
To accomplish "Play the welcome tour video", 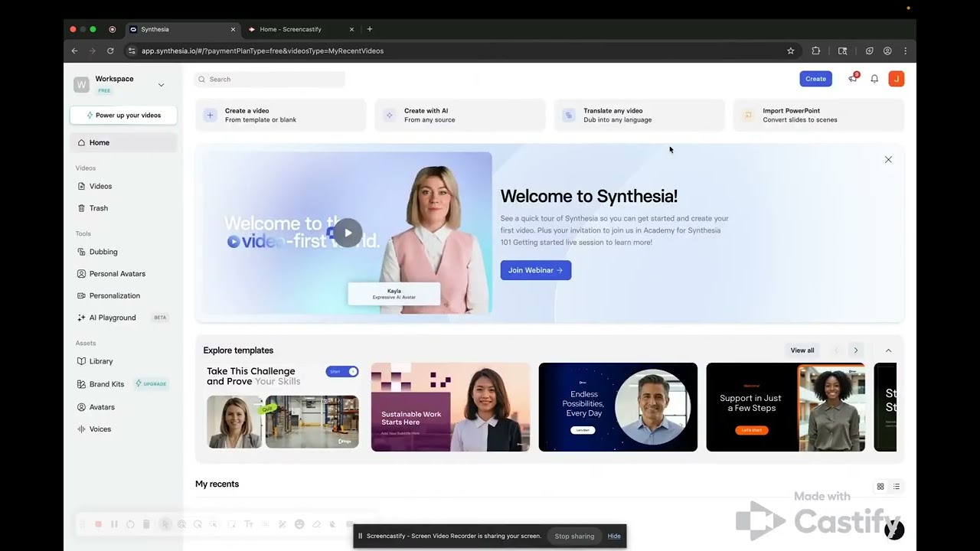I will (348, 233).
